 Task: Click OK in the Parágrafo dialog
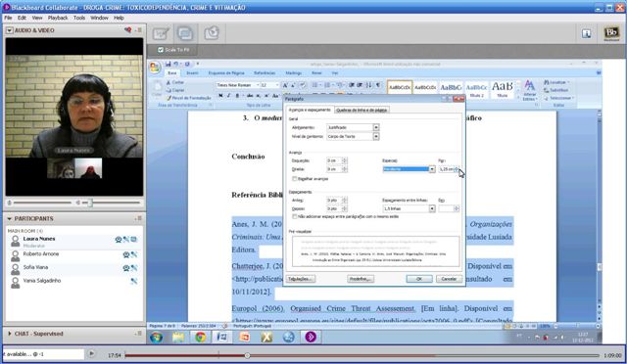[419, 279]
